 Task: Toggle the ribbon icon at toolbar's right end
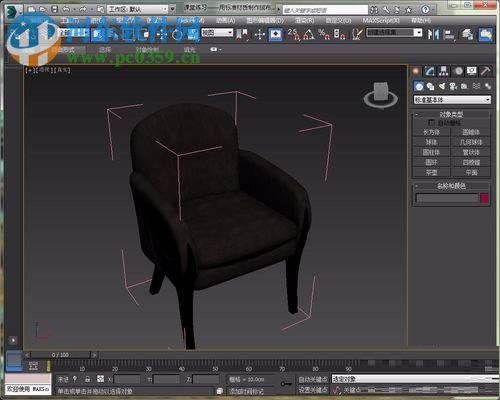486,34
